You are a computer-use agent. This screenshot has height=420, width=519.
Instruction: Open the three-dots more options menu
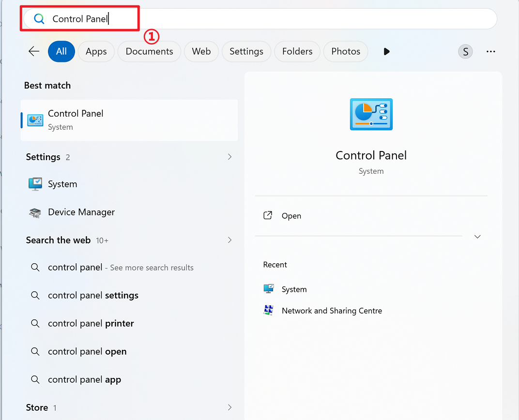point(490,51)
